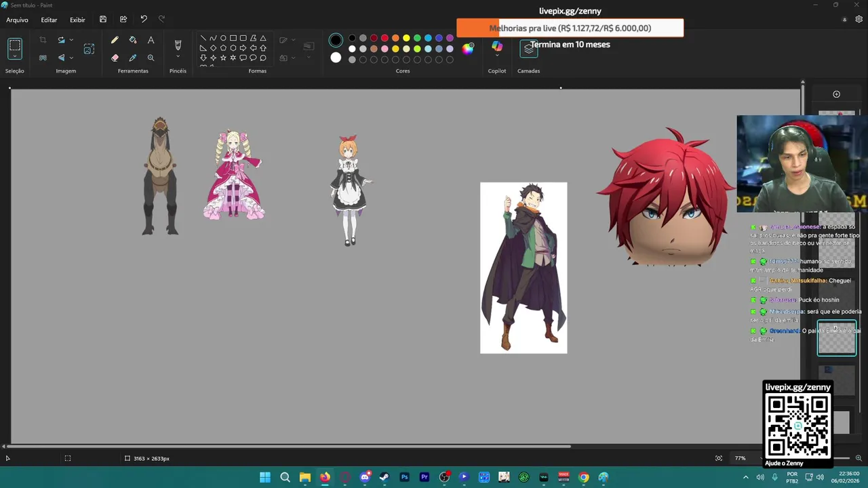Expand the shape outline dropdown

(x=294, y=40)
